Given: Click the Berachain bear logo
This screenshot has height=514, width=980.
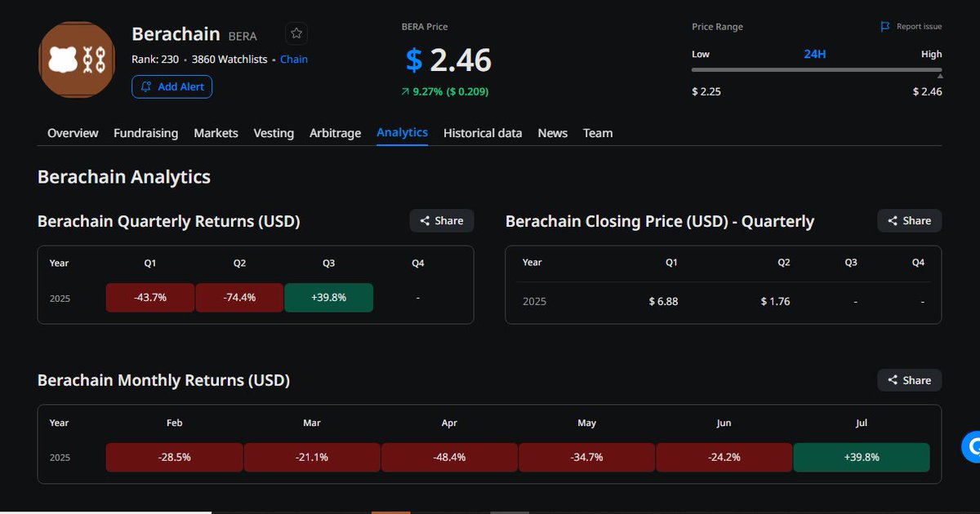Looking at the screenshot, I should (78, 60).
